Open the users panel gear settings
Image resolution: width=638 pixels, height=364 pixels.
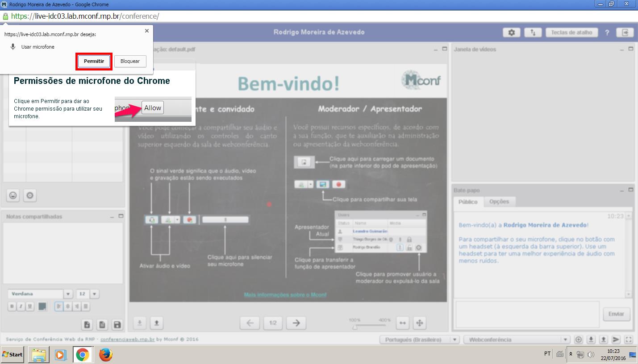(x=30, y=195)
